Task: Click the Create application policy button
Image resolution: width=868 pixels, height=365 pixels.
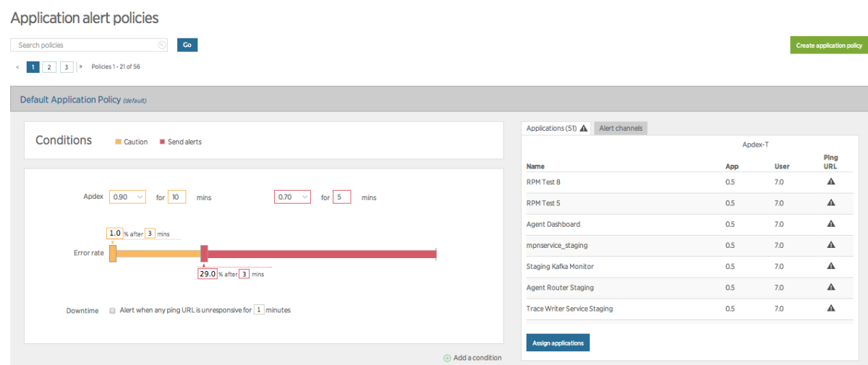Action: pyautogui.click(x=829, y=46)
